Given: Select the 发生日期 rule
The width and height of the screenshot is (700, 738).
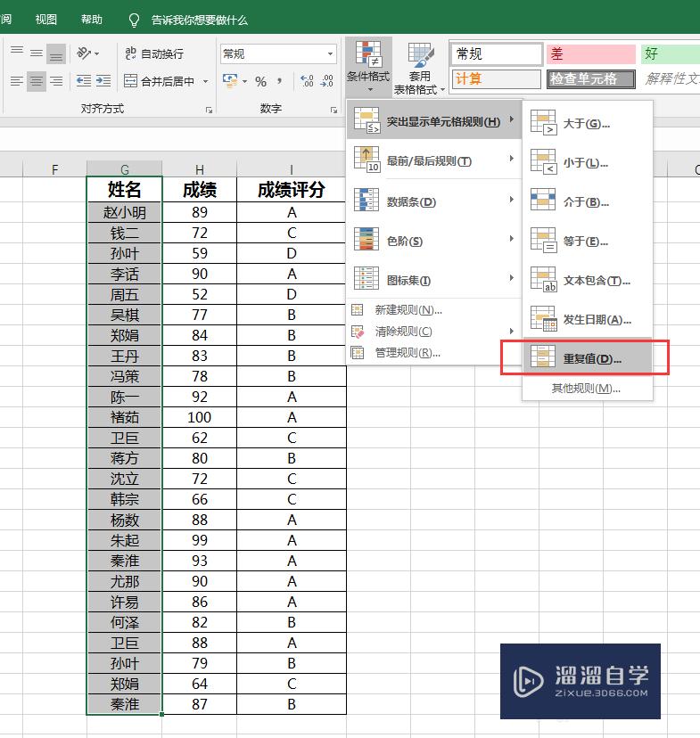Looking at the screenshot, I should (x=588, y=320).
